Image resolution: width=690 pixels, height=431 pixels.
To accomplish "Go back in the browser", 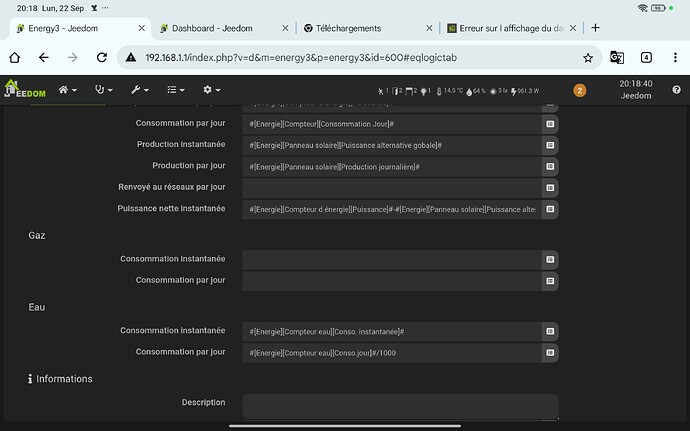I will (44, 58).
